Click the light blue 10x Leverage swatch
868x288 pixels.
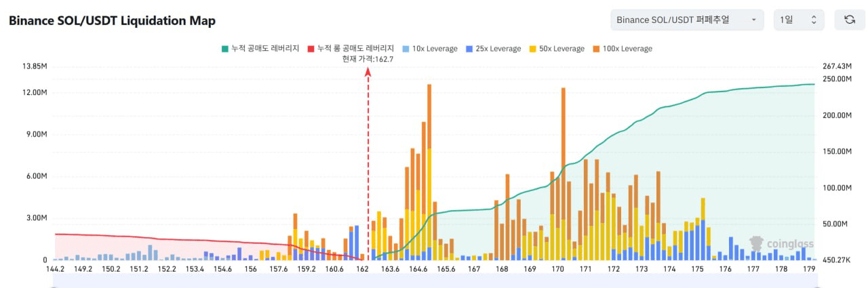click(x=405, y=49)
